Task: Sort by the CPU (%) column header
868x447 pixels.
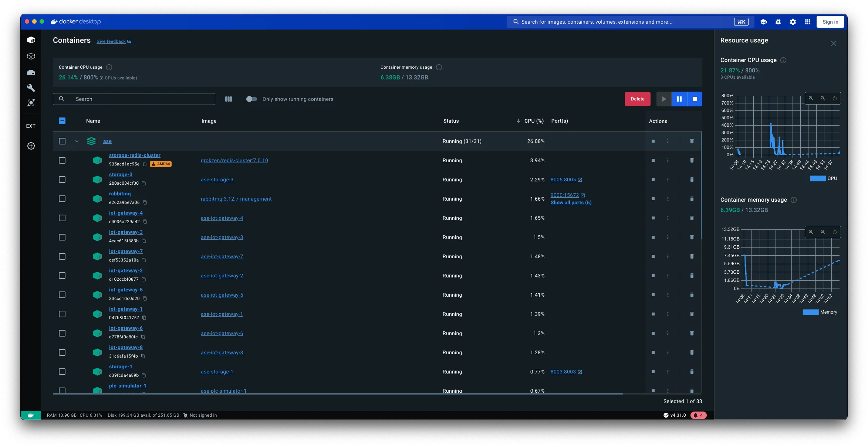Action: tap(534, 121)
